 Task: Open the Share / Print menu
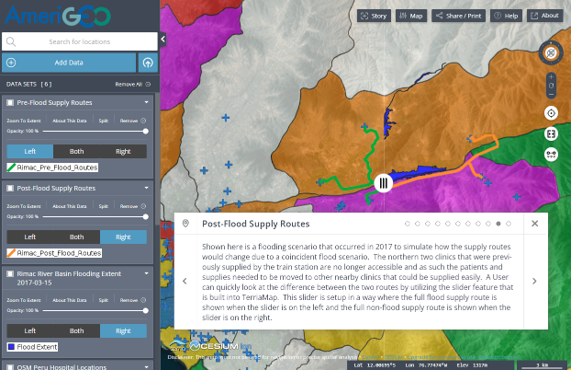click(458, 16)
